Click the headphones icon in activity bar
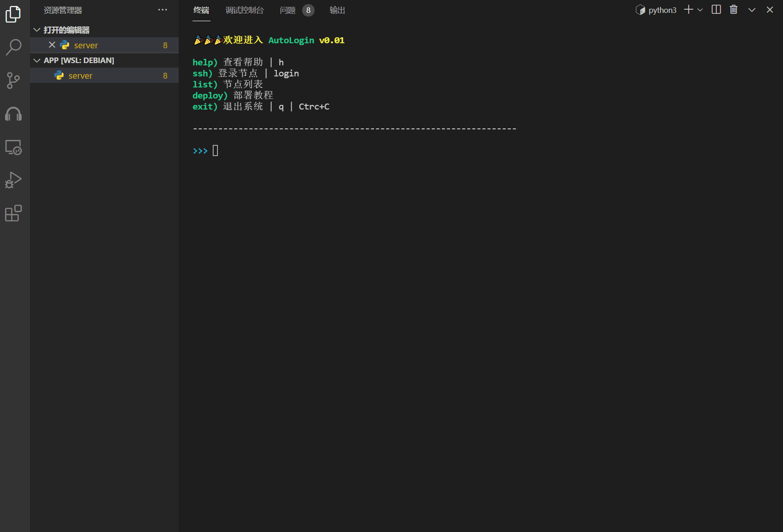Image resolution: width=783 pixels, height=532 pixels. [13, 114]
